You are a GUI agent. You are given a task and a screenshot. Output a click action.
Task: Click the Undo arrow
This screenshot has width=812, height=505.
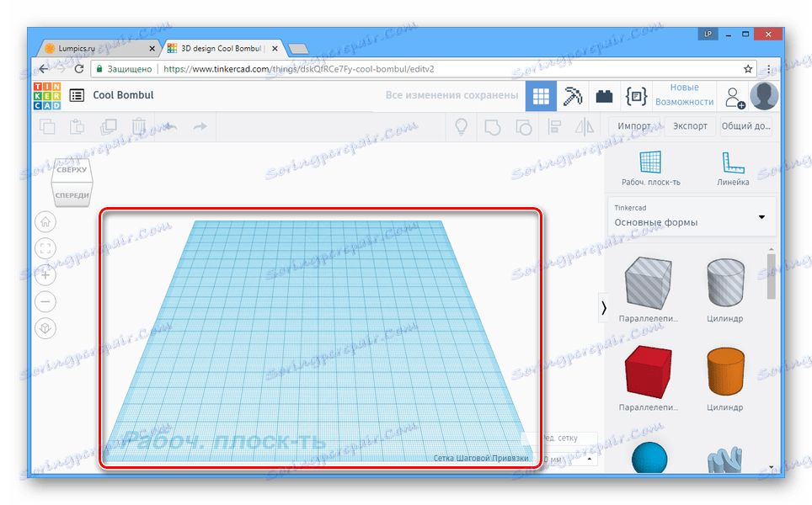pos(170,126)
